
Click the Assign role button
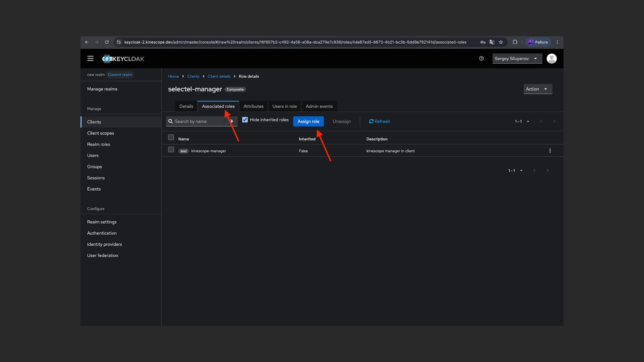pos(308,121)
